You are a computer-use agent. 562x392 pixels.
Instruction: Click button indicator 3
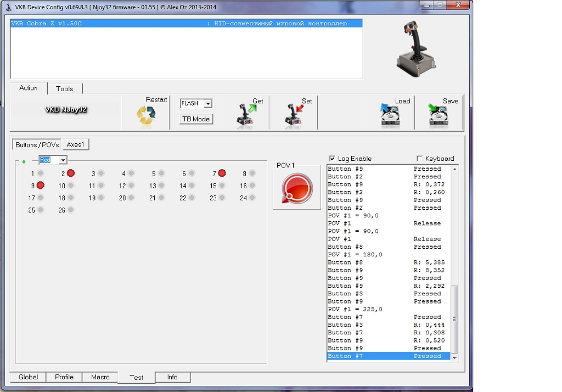pyautogui.click(x=101, y=173)
